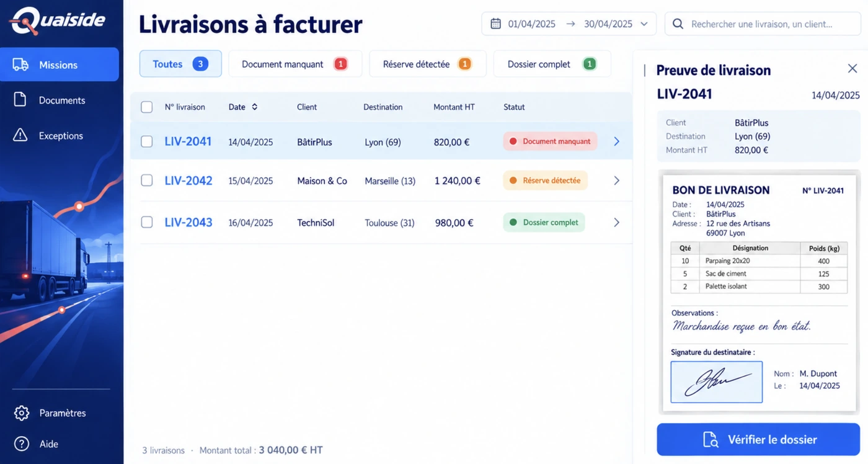The height and width of the screenshot is (464, 868).
Task: Click the 1 240,00 € amount cell
Action: tap(458, 181)
